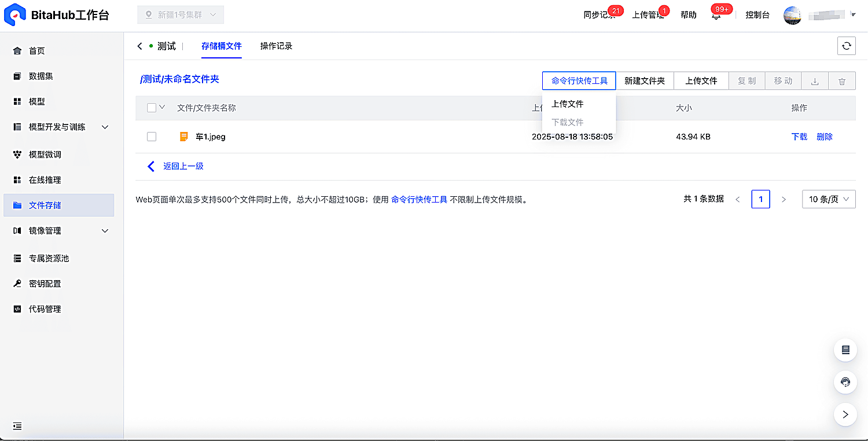The image size is (868, 441).
Task: Click the 命令行快传工具 button
Action: tap(579, 81)
